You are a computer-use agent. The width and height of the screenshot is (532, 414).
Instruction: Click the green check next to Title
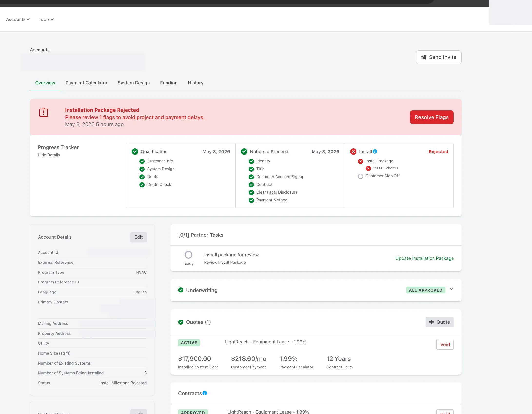(x=251, y=169)
